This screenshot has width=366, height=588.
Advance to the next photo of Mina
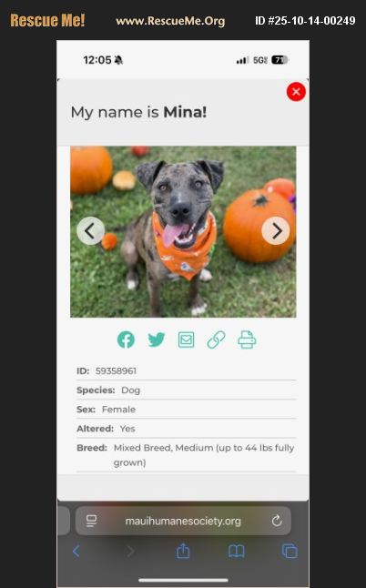pyautogui.click(x=276, y=230)
